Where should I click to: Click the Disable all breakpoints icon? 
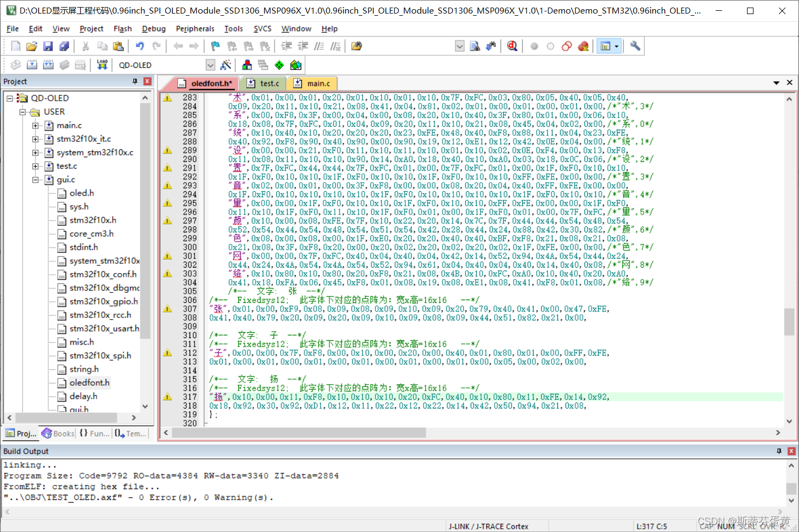567,46
